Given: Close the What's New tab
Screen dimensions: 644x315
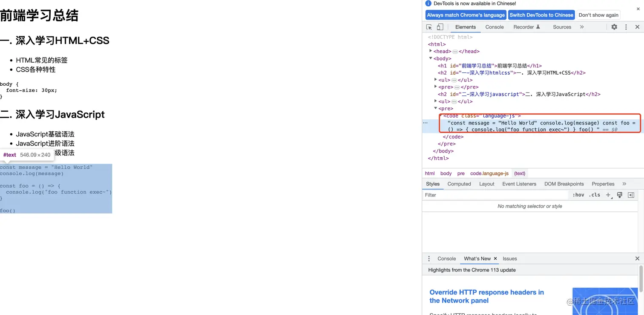Looking at the screenshot, I should coord(495,258).
